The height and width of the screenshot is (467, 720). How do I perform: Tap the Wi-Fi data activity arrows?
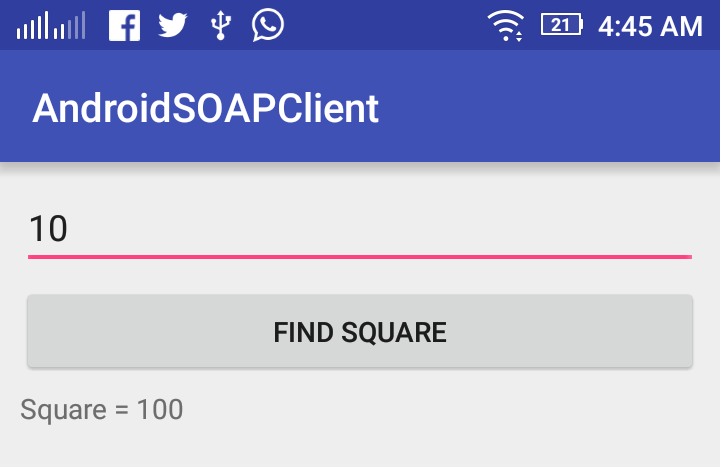[519, 36]
